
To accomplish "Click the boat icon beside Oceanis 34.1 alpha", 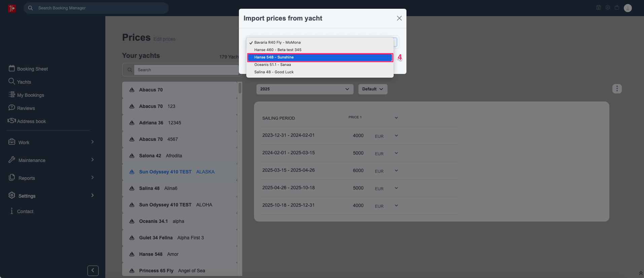I will [x=132, y=221].
